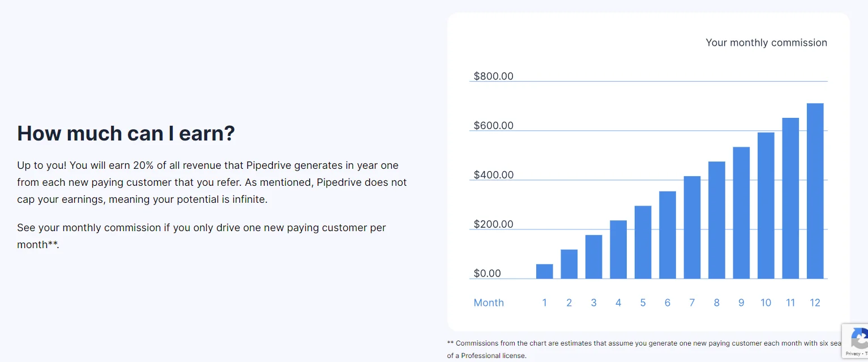Click the reCAPTCHA badge icon

860,338
